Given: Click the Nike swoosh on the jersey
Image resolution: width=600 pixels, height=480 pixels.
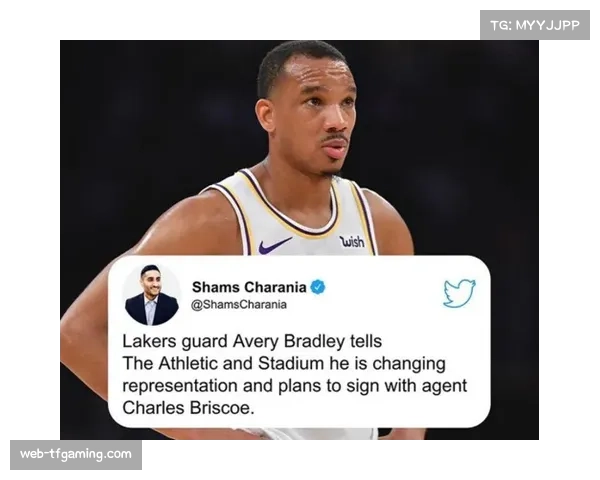Looking at the screenshot, I should (x=275, y=245).
